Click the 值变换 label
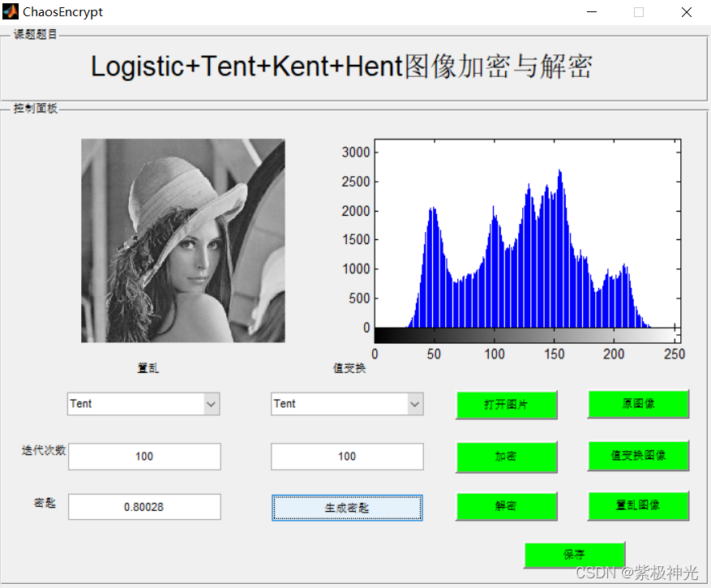This screenshot has width=711, height=588. point(349,368)
